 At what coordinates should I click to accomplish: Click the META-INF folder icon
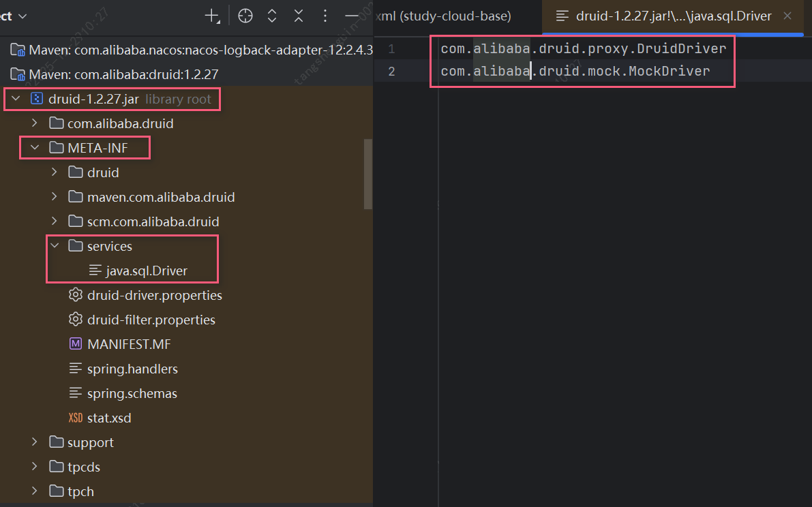57,148
